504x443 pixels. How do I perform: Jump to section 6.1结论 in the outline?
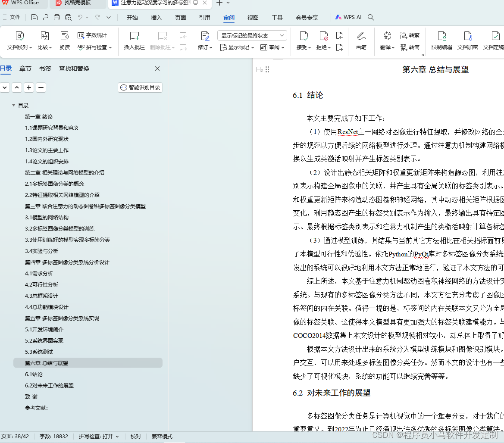(34, 374)
